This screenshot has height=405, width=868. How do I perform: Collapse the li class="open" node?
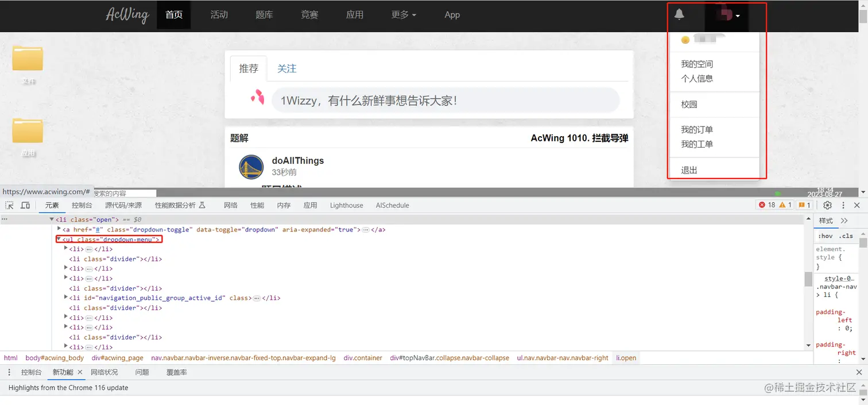[x=52, y=219]
